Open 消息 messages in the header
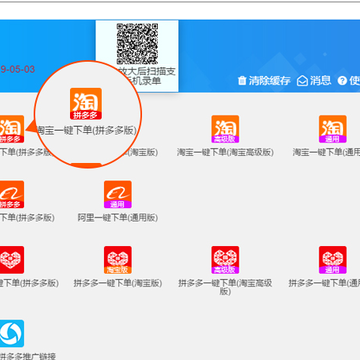360x360 pixels. [x=314, y=81]
